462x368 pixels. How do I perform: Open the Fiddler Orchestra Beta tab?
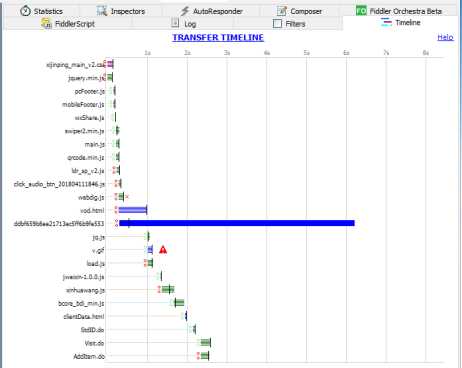pyautogui.click(x=399, y=11)
